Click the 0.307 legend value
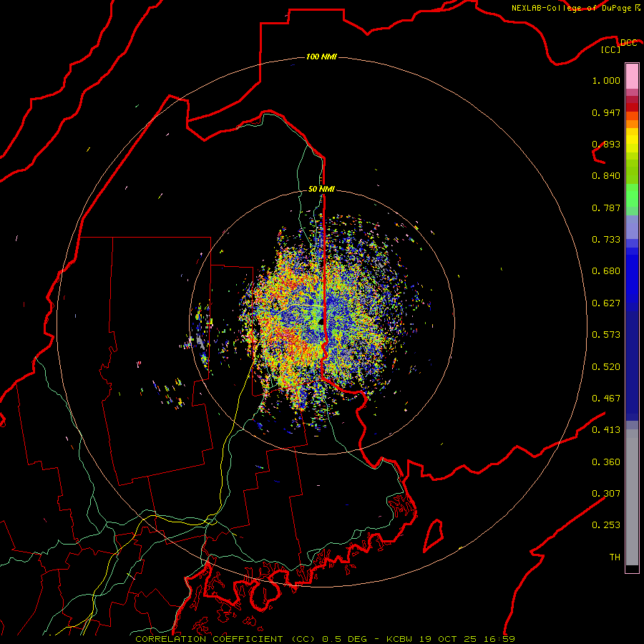The width and height of the screenshot is (644, 644). 606,494
